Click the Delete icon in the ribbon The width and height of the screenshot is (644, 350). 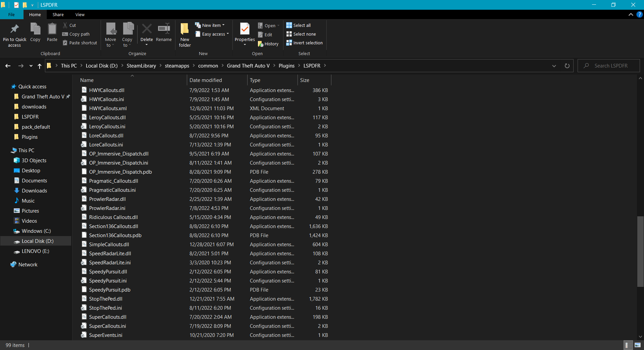(147, 30)
